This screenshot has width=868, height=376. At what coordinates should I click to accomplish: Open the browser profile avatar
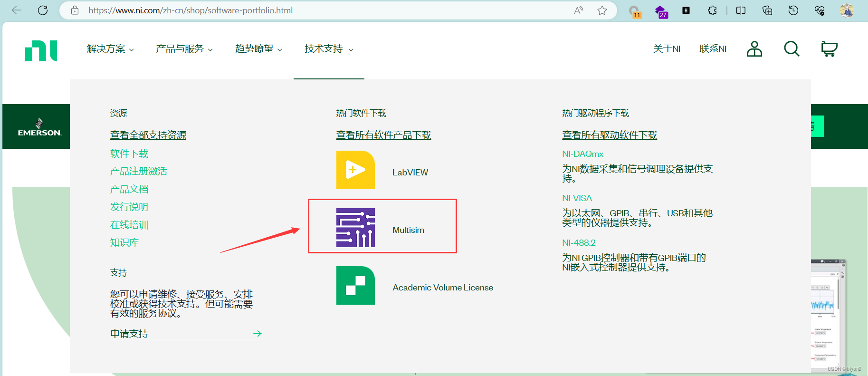(847, 10)
